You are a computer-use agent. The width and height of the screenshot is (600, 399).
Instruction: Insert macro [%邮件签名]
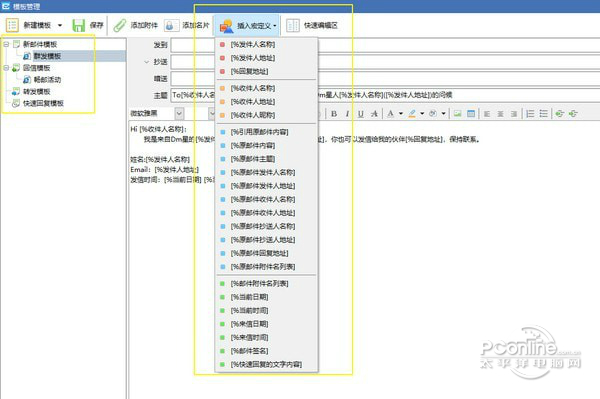pyautogui.click(x=266, y=351)
